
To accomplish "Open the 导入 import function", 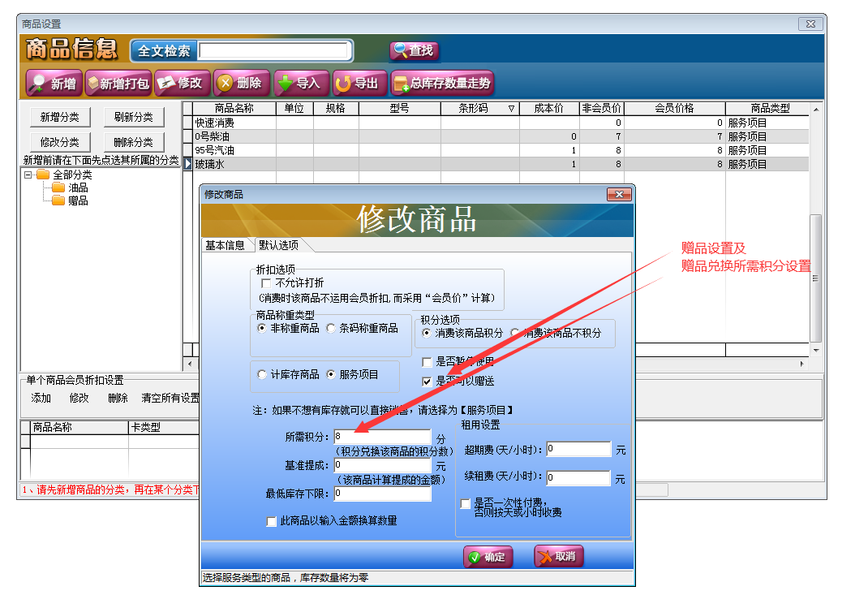I will click(300, 83).
